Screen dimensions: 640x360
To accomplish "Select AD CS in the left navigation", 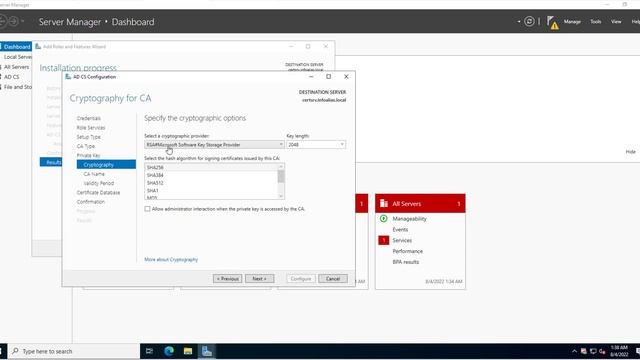I will click(12, 77).
